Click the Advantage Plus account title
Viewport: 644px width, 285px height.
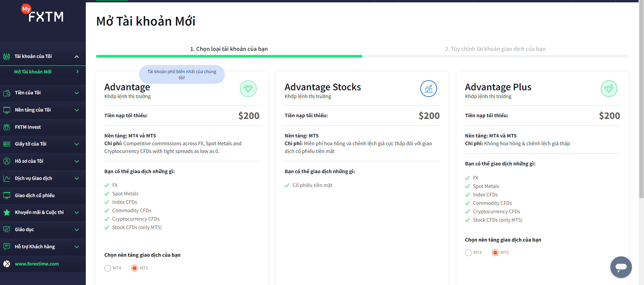(498, 87)
